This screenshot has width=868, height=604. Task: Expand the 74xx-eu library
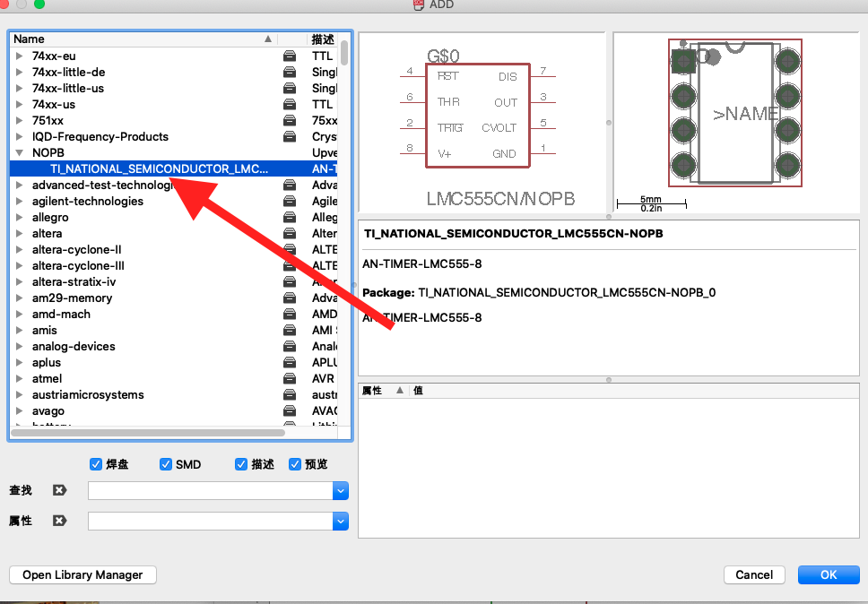[x=20, y=56]
